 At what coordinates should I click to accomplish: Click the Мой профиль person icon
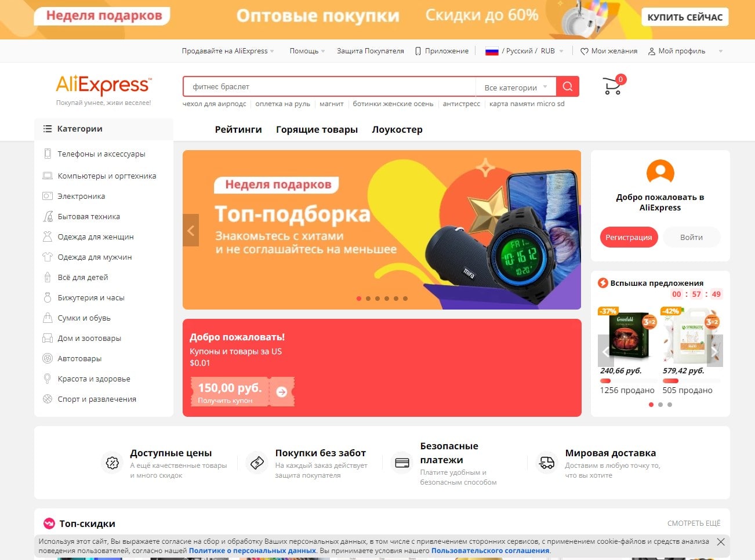[652, 51]
